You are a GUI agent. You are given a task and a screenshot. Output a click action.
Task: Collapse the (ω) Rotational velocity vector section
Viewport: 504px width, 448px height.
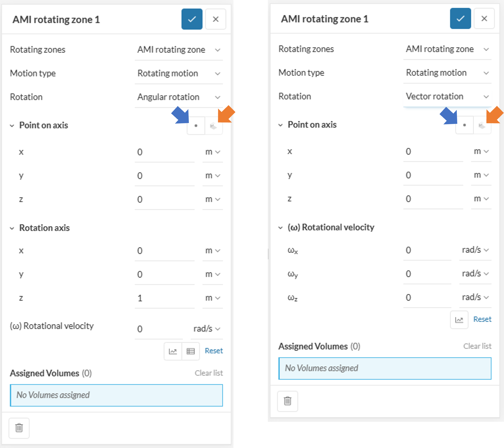[280, 227]
